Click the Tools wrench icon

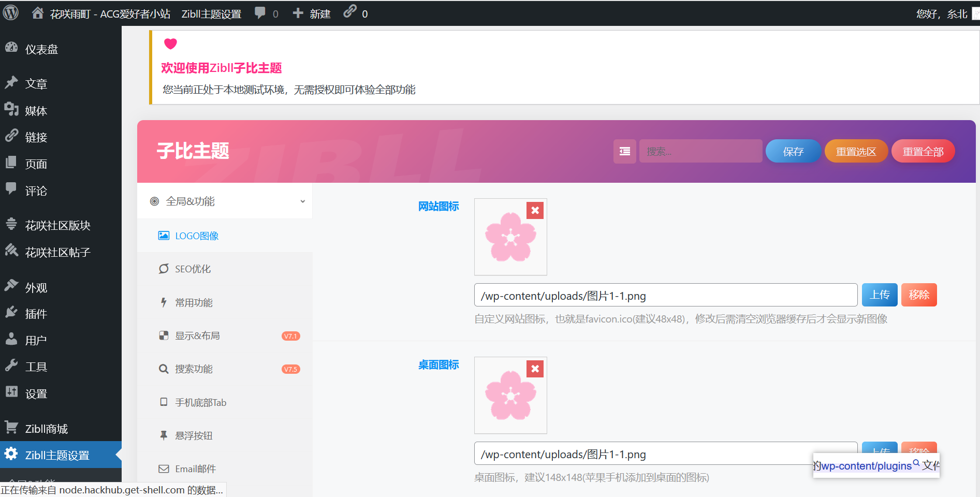point(11,366)
